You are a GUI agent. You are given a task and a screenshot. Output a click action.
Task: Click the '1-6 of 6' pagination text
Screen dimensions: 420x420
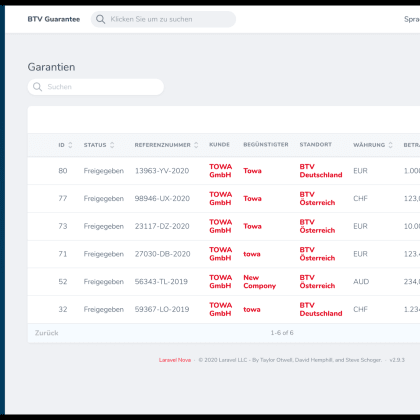click(x=282, y=333)
